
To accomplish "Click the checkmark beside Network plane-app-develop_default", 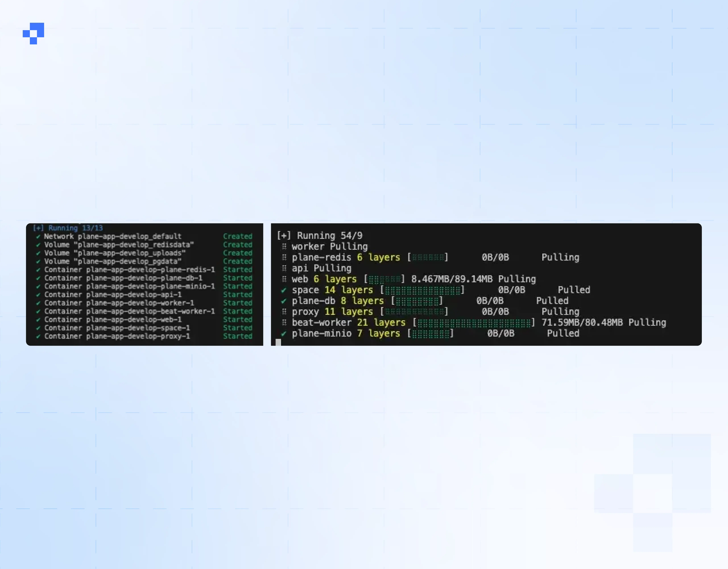I will pos(38,236).
